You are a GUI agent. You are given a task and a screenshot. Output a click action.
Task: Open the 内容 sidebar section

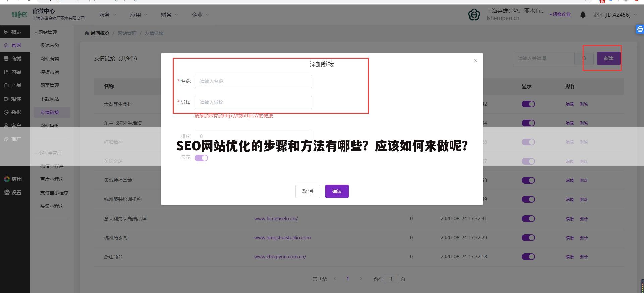pos(13,72)
